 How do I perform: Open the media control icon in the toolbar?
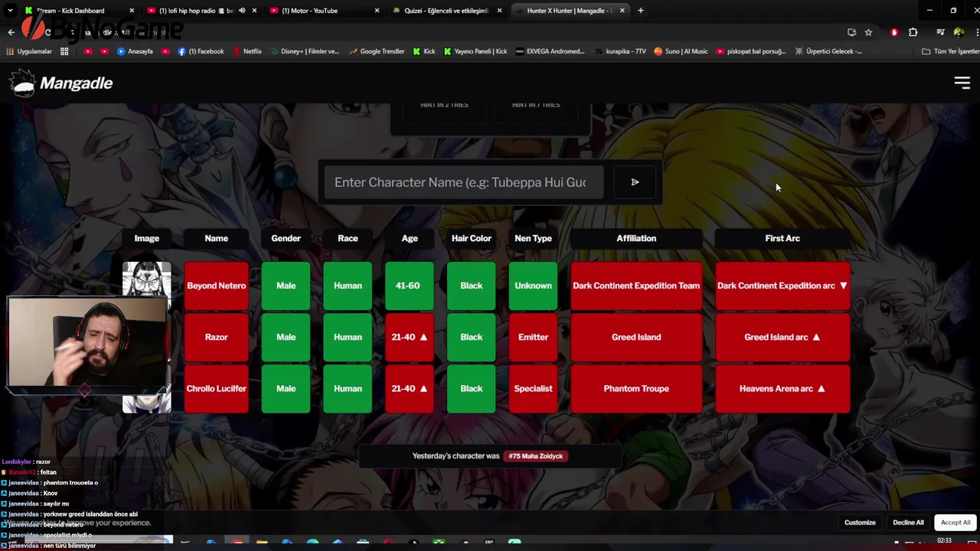point(940,32)
